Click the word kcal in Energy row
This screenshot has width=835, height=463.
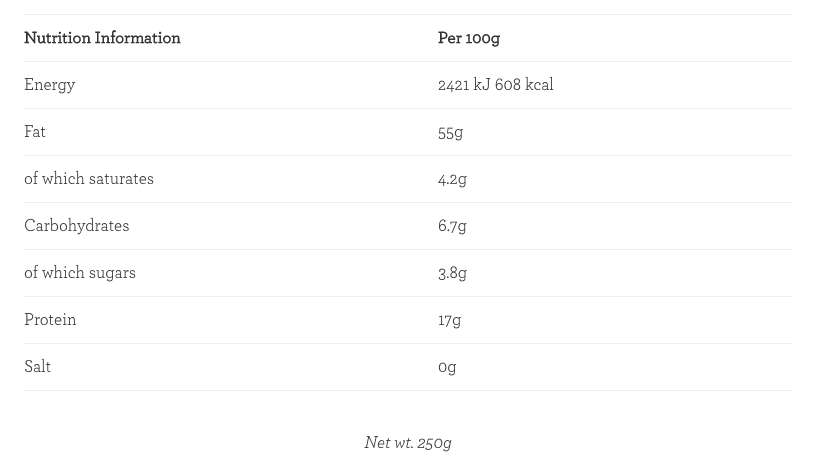click(539, 85)
